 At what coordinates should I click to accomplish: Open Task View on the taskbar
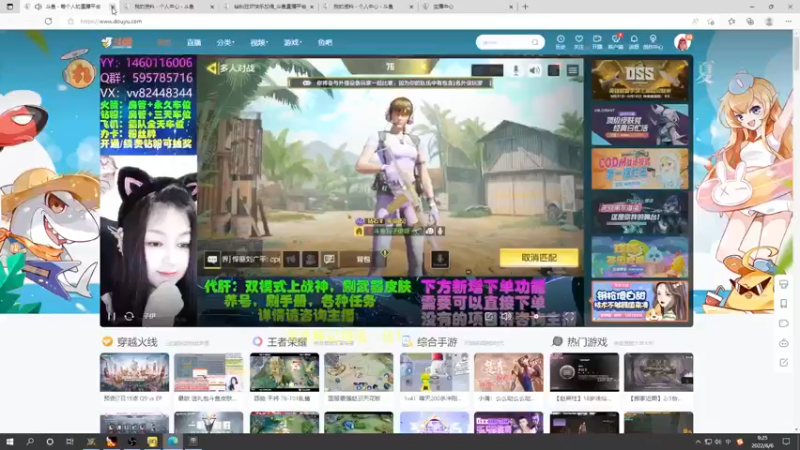coord(70,441)
